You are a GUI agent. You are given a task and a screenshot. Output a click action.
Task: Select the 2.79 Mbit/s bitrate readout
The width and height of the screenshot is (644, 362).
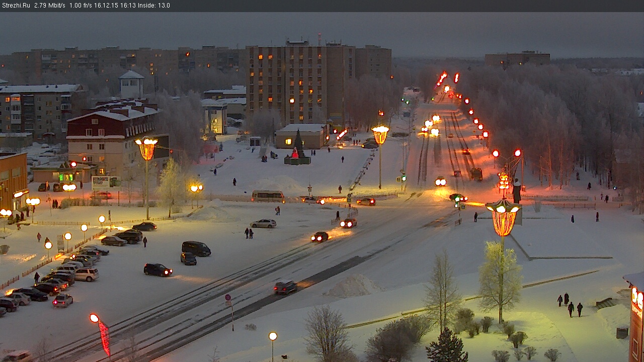[x=50, y=6]
